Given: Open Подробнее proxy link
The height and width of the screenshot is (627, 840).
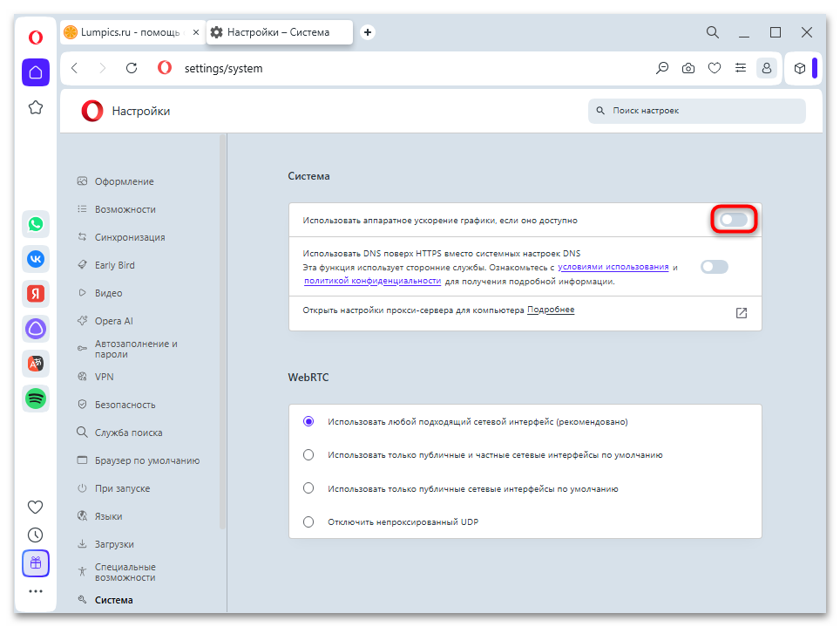Looking at the screenshot, I should [551, 310].
